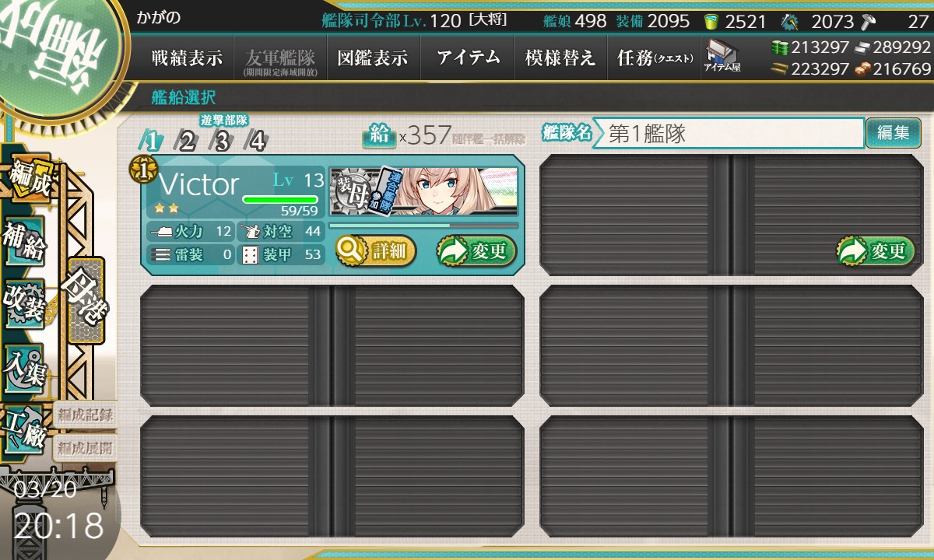Open 図鑑表示 menu
934x560 pixels.
click(373, 58)
